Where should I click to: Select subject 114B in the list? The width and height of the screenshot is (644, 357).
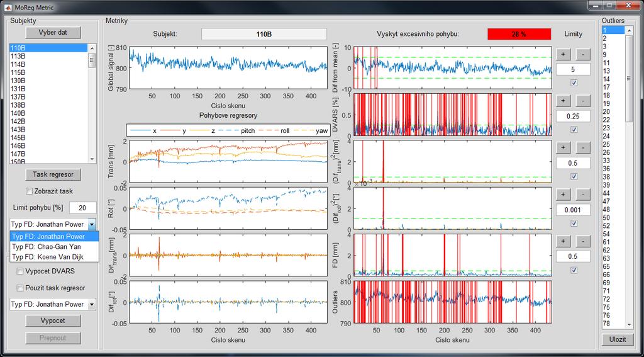click(49, 64)
